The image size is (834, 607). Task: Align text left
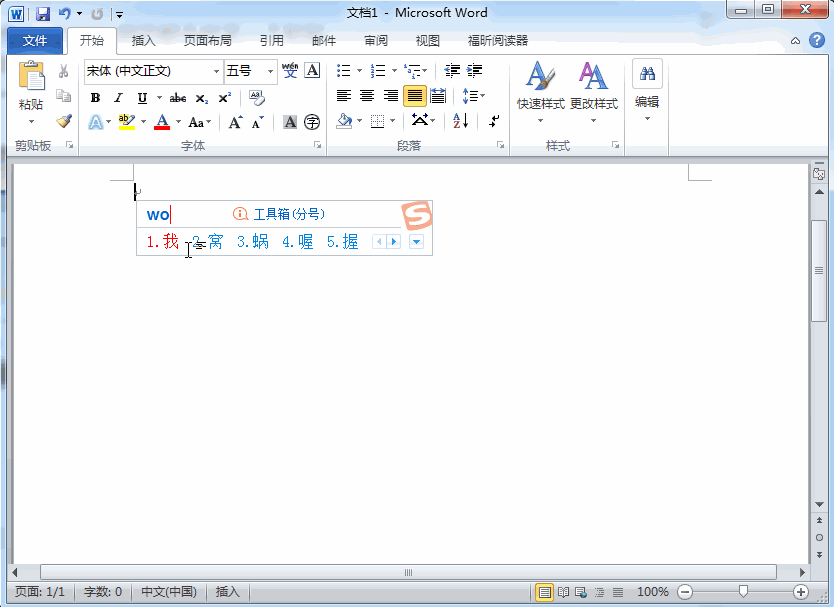(344, 96)
